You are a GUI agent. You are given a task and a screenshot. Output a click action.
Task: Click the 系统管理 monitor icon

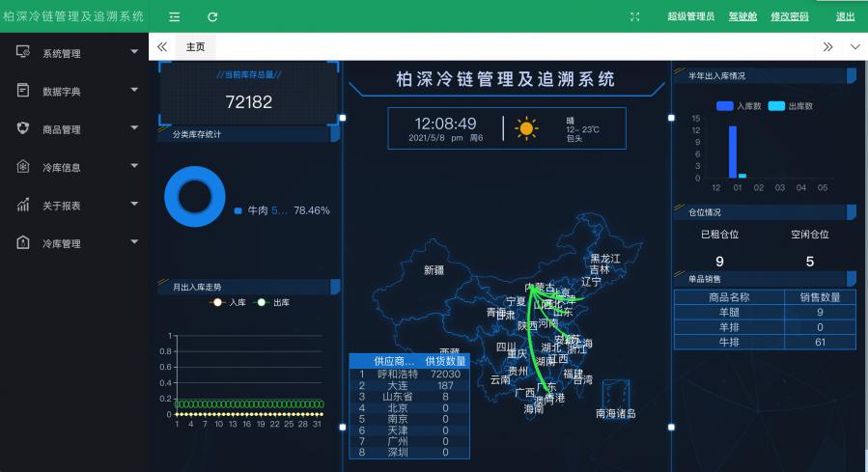click(x=23, y=52)
